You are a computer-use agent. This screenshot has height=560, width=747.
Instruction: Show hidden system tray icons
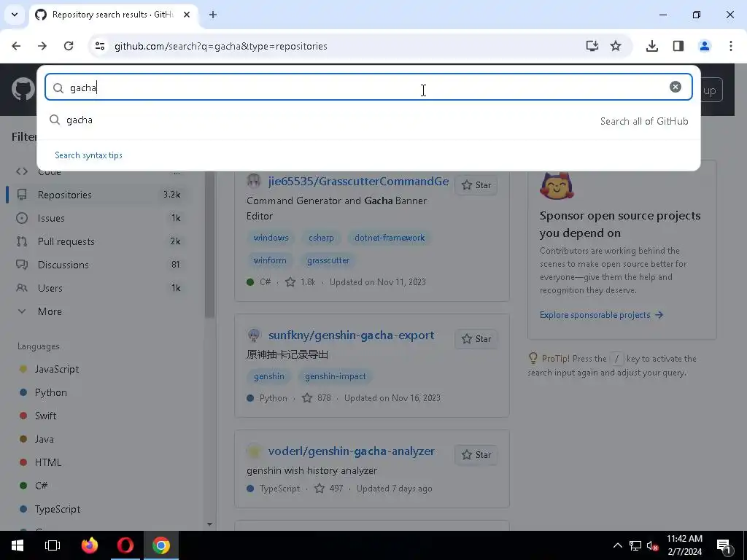click(x=617, y=545)
